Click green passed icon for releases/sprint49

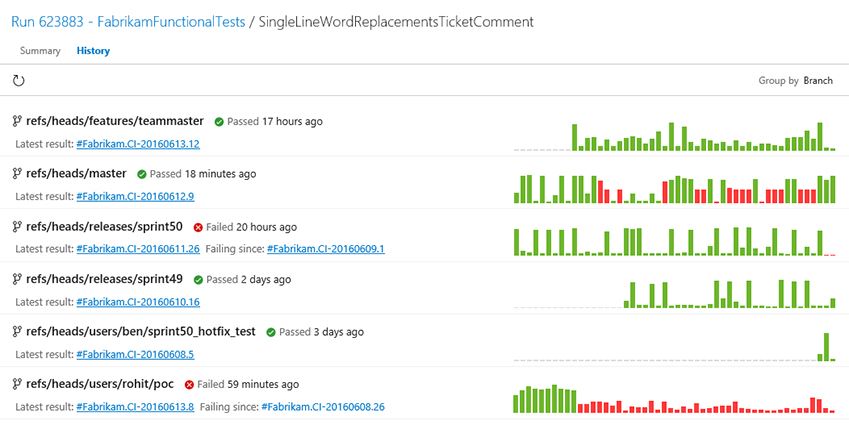(x=198, y=280)
